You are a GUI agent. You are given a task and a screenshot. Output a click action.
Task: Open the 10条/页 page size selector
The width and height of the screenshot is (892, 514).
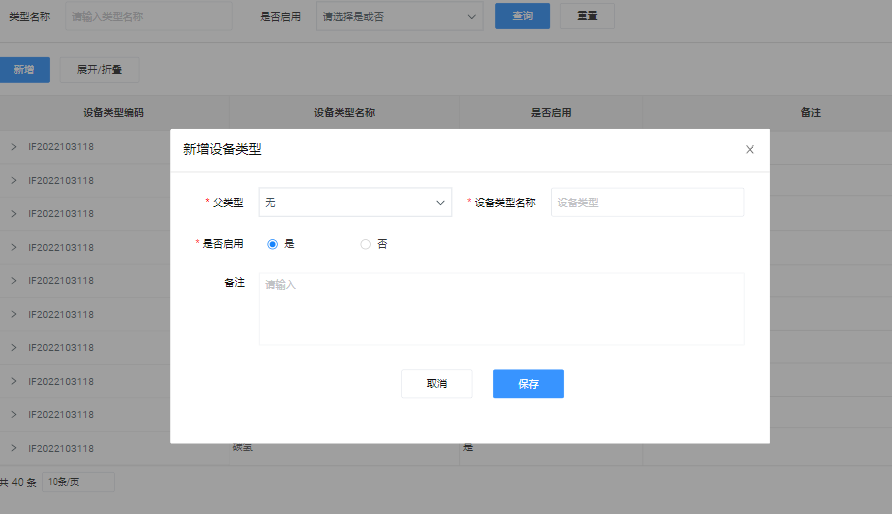point(78,482)
